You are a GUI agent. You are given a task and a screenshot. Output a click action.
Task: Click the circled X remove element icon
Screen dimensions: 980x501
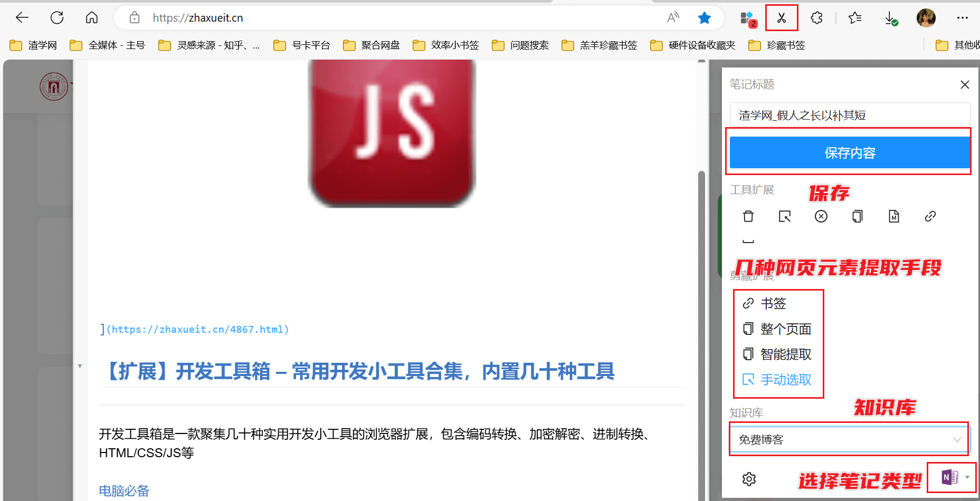point(821,216)
